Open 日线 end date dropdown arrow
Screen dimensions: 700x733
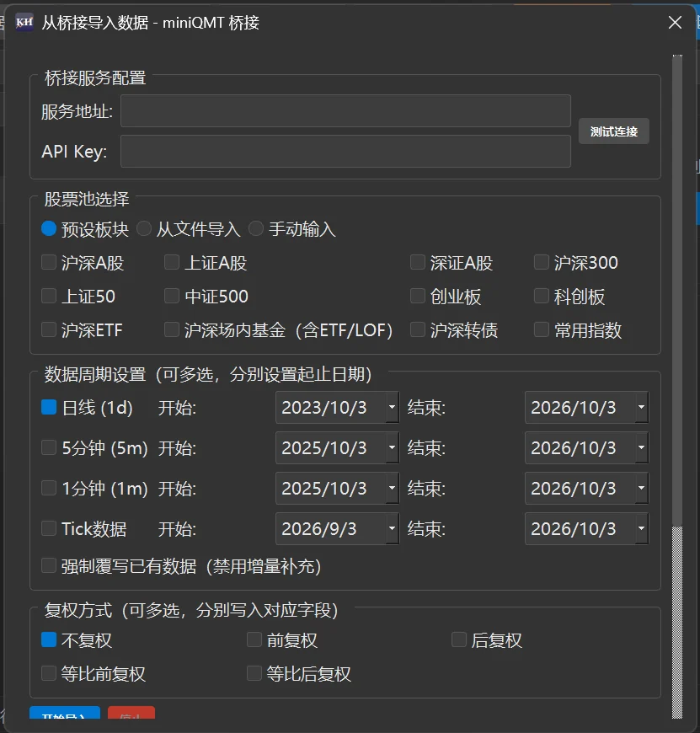(642, 407)
